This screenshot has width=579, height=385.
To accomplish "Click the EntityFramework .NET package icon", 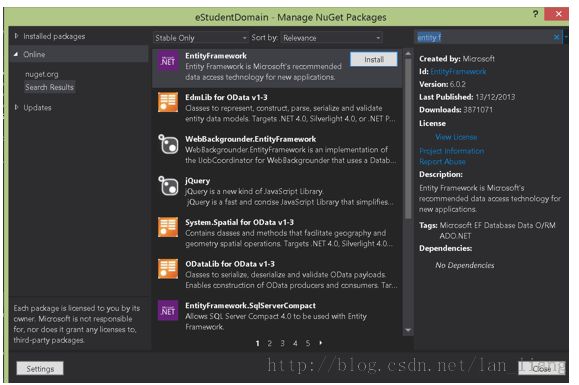I will tap(168, 61).
